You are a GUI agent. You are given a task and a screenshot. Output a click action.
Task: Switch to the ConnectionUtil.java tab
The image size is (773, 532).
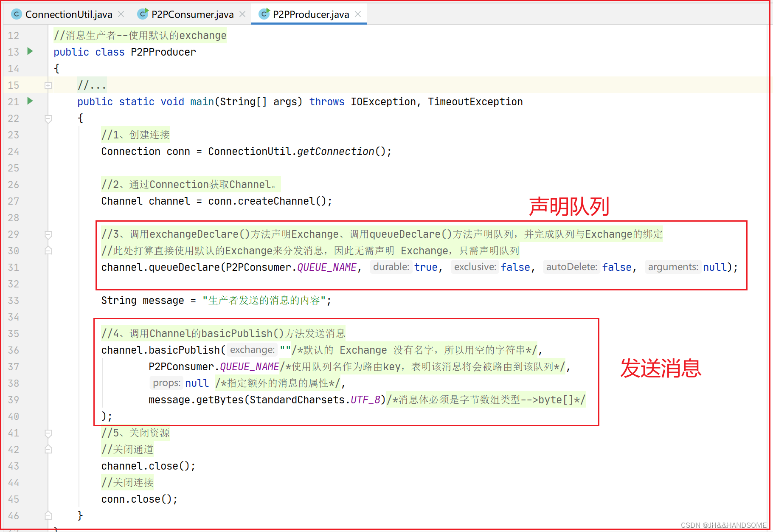(69, 14)
